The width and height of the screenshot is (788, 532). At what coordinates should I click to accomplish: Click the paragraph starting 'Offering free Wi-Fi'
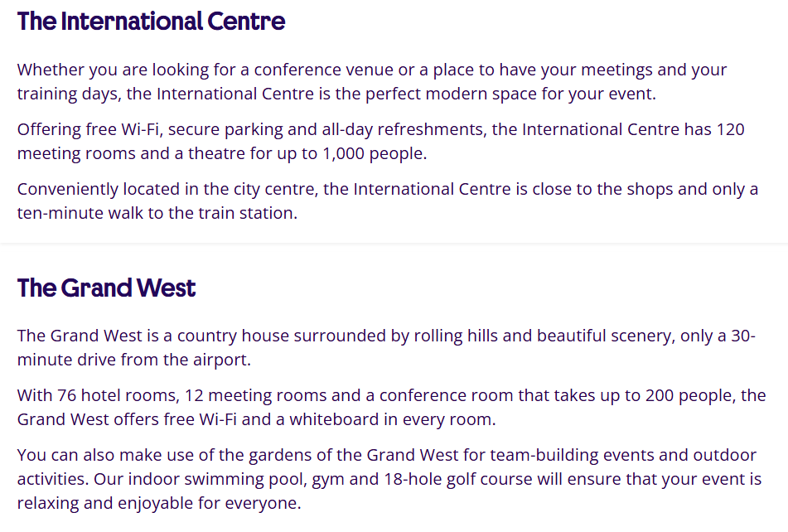380,141
